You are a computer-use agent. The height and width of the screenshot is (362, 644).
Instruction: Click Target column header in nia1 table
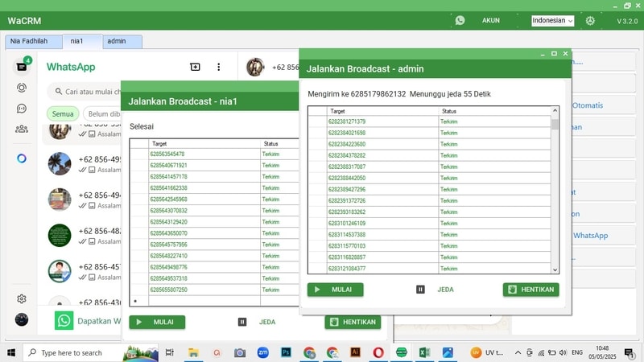(204, 144)
